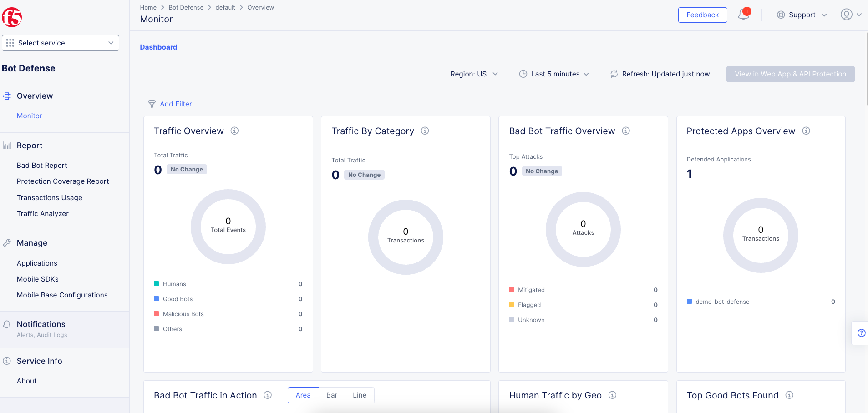The height and width of the screenshot is (413, 868).
Task: Switch Bad Bot Traffic chart to Line
Action: point(359,395)
